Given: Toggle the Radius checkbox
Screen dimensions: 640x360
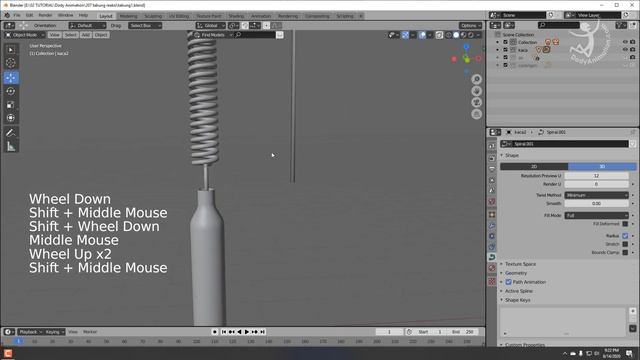Looking at the screenshot, I should point(625,236).
